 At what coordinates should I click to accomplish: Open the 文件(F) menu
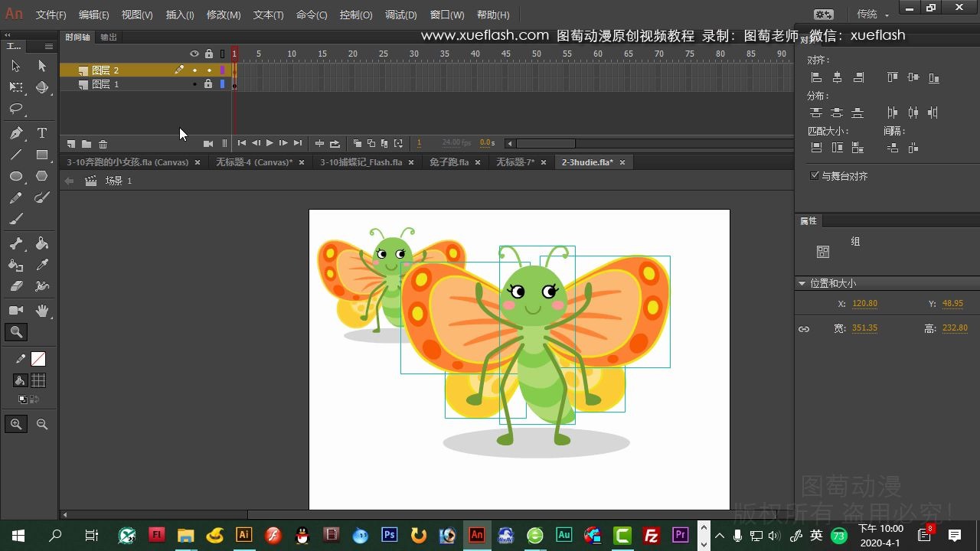point(51,15)
